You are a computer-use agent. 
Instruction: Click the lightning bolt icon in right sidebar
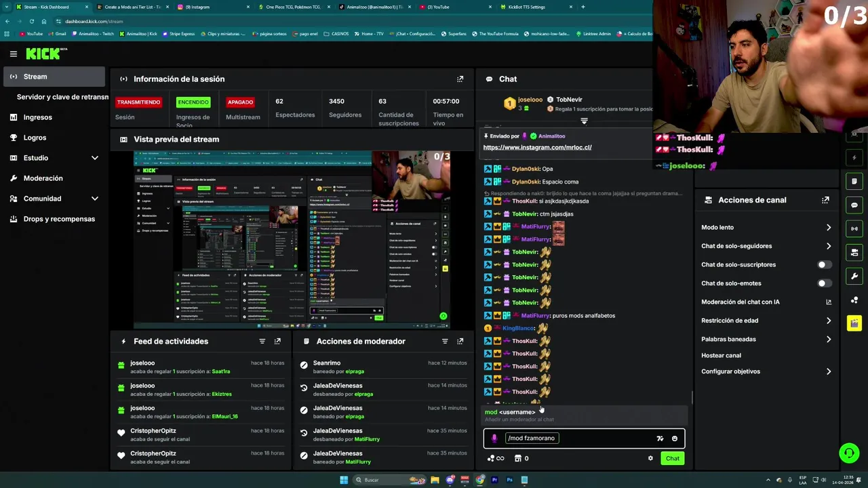854,158
